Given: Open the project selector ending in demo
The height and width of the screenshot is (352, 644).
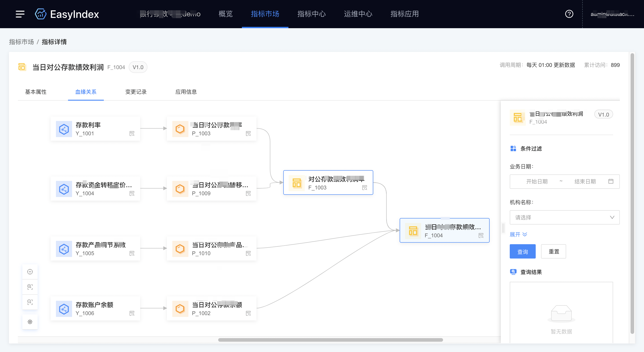Looking at the screenshot, I should 170,14.
